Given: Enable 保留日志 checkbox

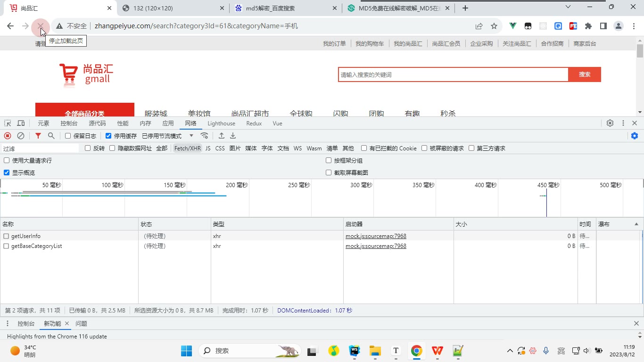Looking at the screenshot, I should pyautogui.click(x=68, y=136).
